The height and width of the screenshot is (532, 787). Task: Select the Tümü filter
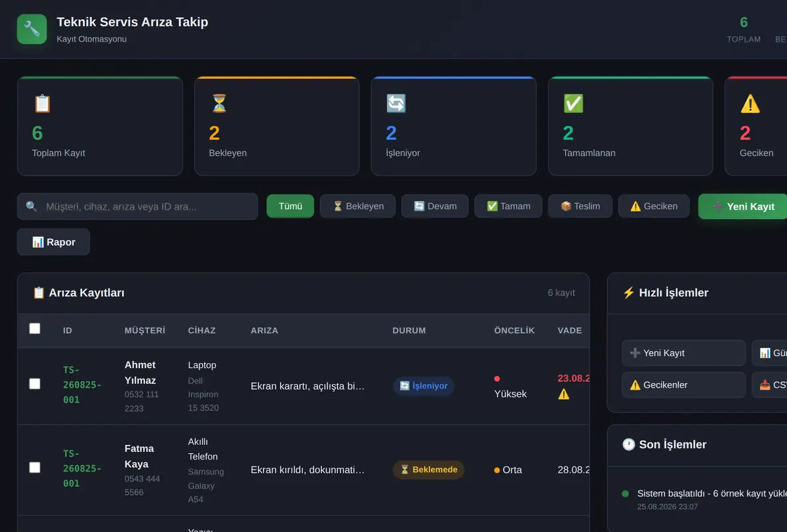(291, 206)
